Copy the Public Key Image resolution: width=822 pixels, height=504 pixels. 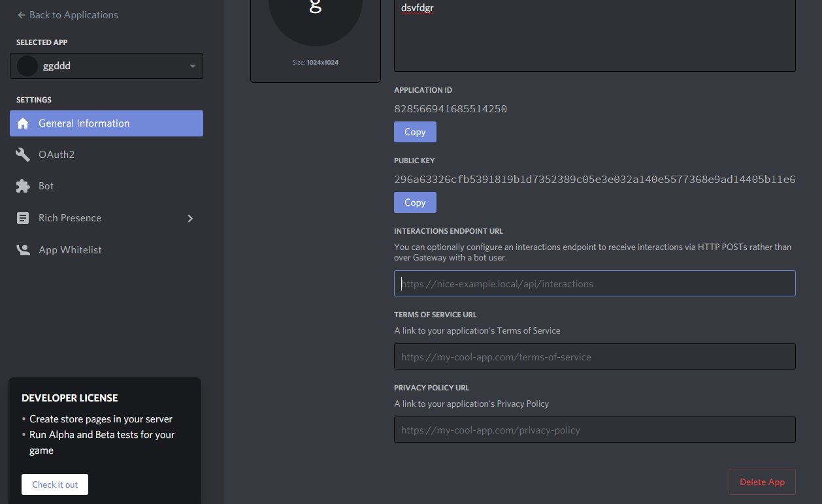415,202
